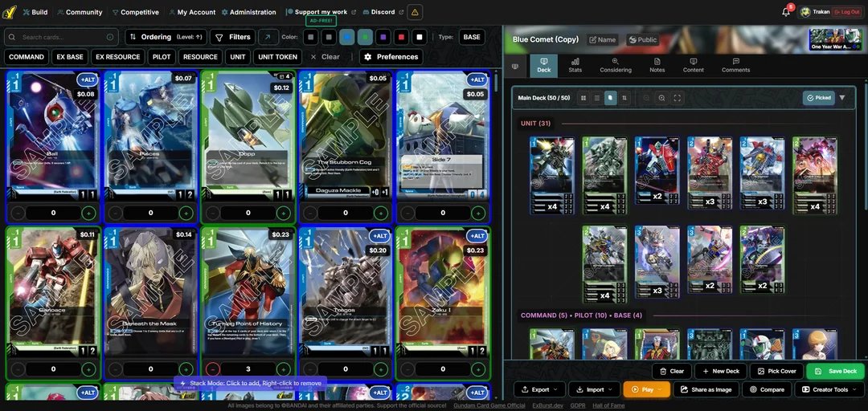Add one copy of Side 7 card
Image resolution: width=868 pixels, height=411 pixels.
pos(478,213)
